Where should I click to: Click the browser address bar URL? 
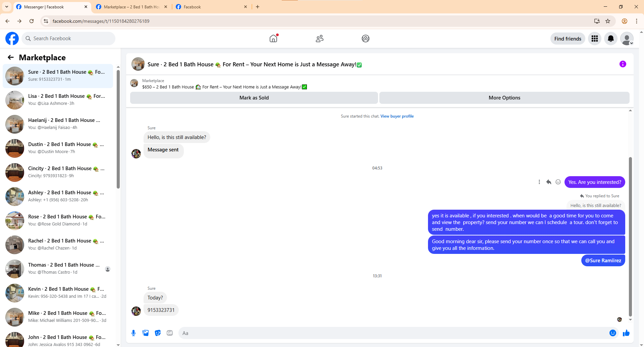101,21
